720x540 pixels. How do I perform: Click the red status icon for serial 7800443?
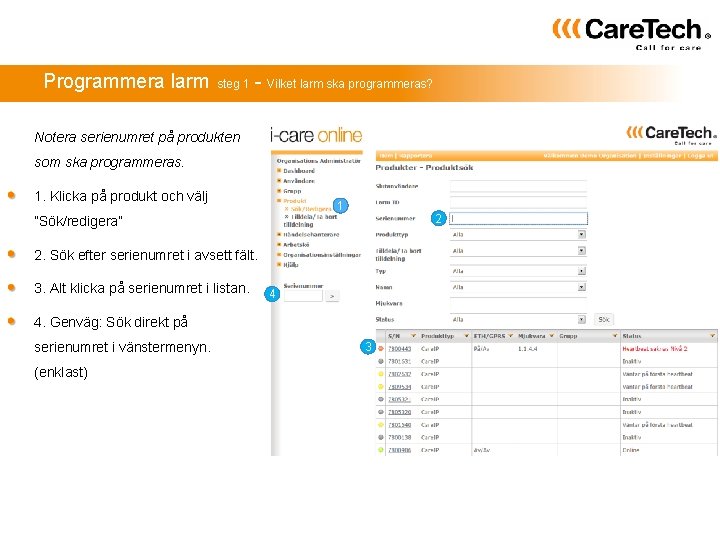pos(381,349)
